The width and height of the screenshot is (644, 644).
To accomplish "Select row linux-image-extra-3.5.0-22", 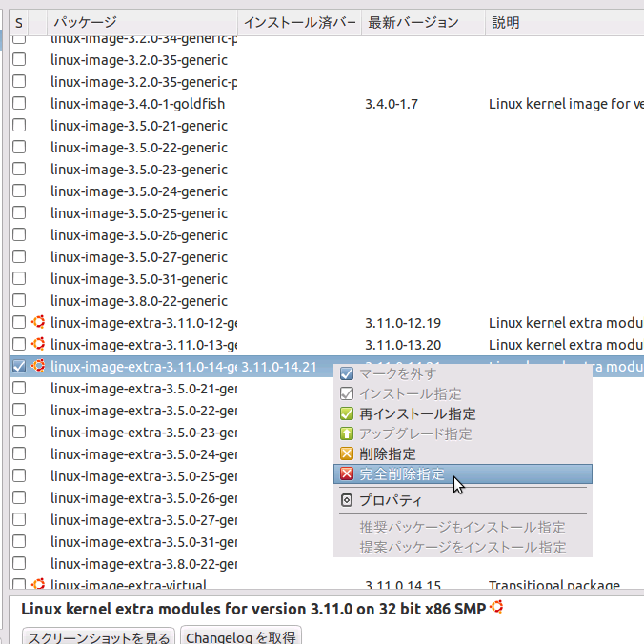I will click(x=327, y=411).
